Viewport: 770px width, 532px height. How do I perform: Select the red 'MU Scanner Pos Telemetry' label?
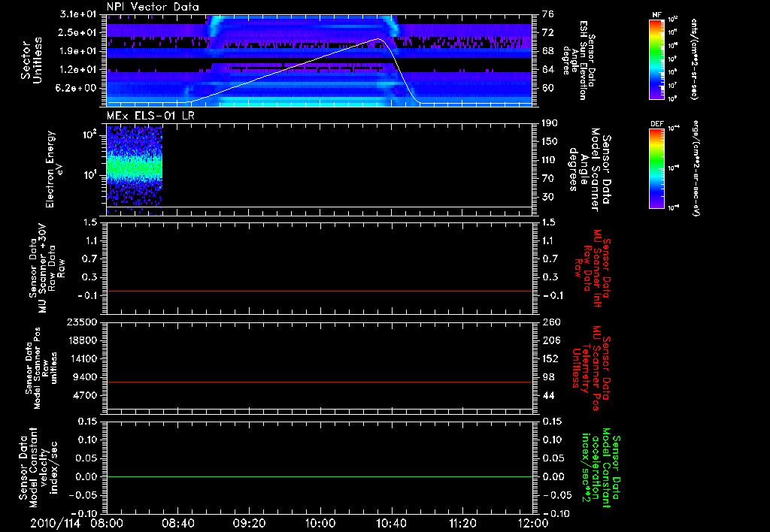click(x=593, y=368)
